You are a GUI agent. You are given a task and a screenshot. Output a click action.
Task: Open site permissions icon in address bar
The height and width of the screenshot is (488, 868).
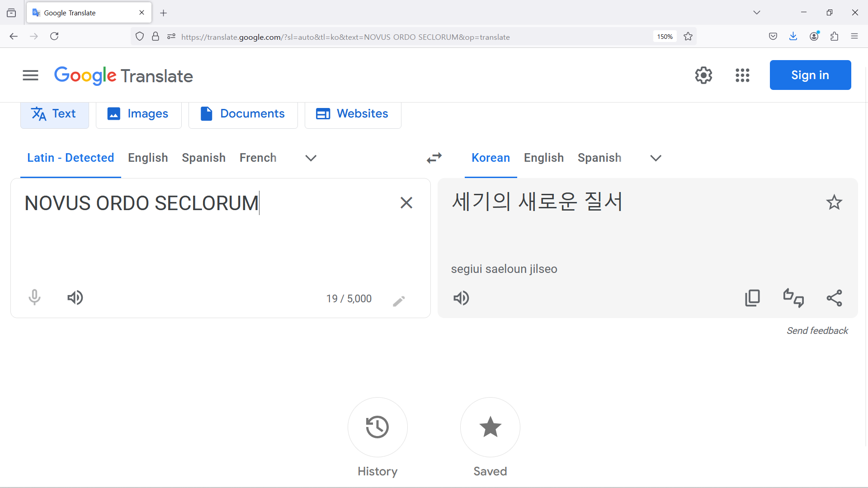point(171,37)
